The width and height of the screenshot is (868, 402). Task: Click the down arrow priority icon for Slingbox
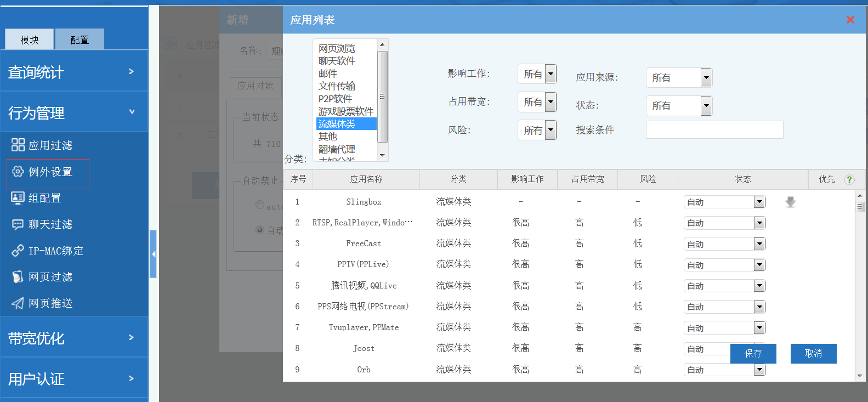790,202
